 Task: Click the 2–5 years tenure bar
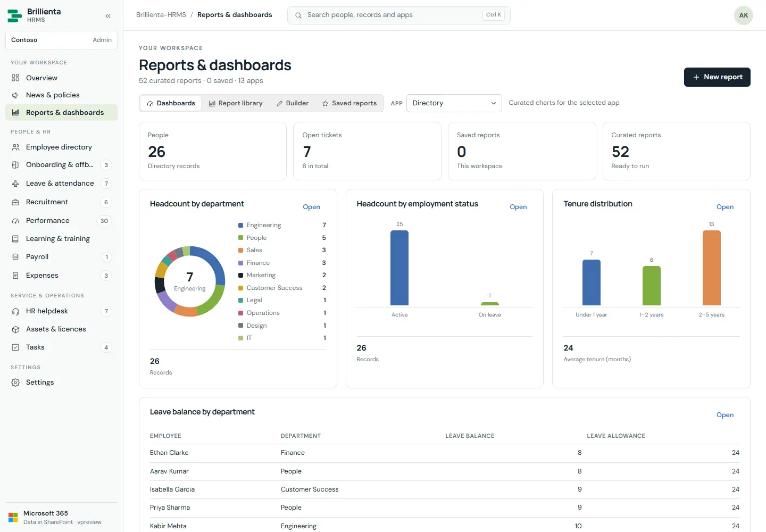pyautogui.click(x=712, y=268)
